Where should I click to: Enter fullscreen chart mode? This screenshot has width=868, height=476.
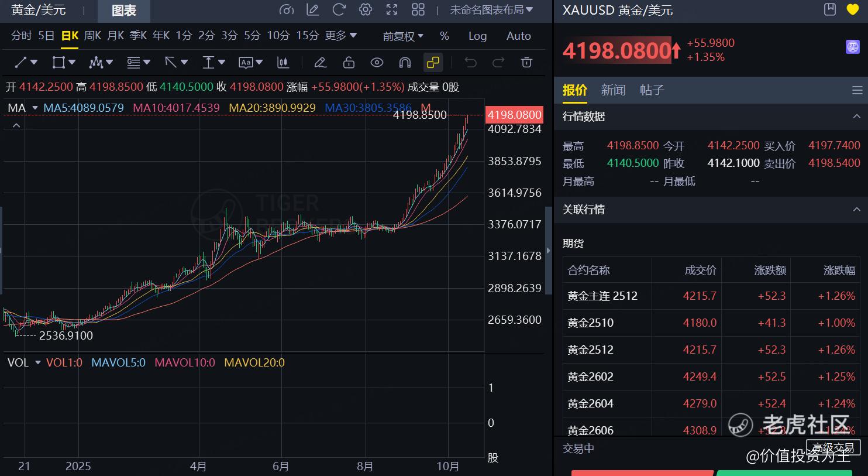[391, 9]
